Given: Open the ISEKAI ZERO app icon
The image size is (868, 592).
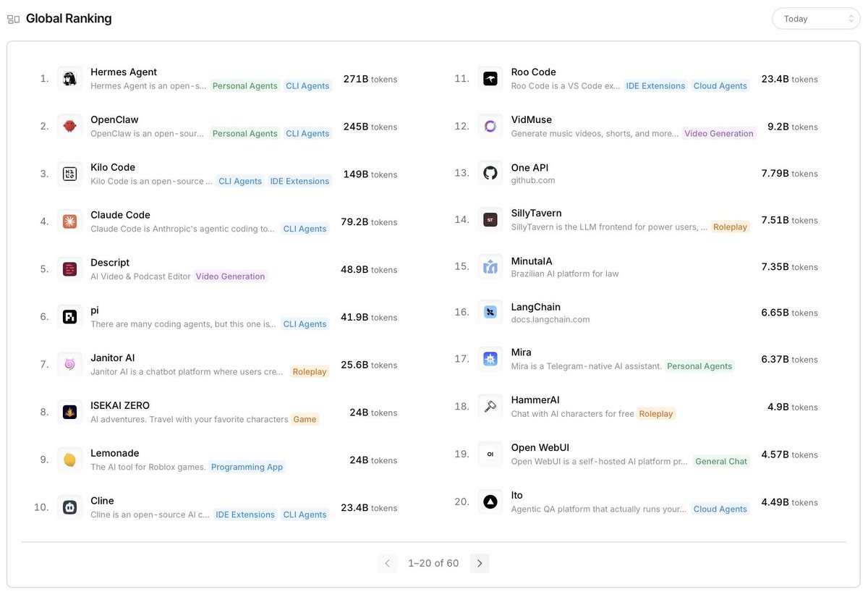Looking at the screenshot, I should [70, 412].
